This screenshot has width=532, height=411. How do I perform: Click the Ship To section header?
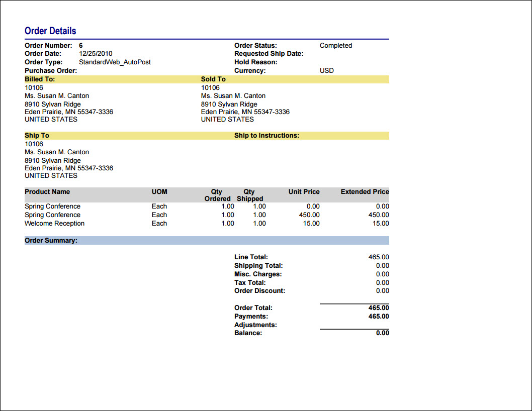tap(37, 135)
